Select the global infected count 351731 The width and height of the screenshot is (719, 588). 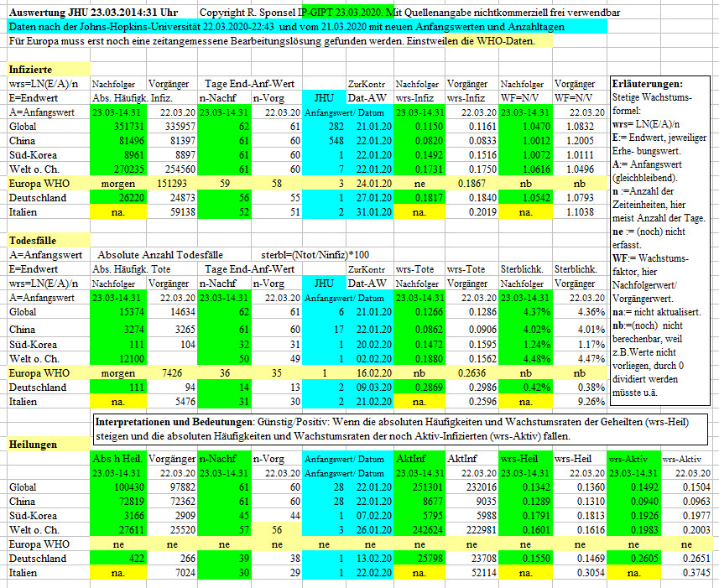118,127
